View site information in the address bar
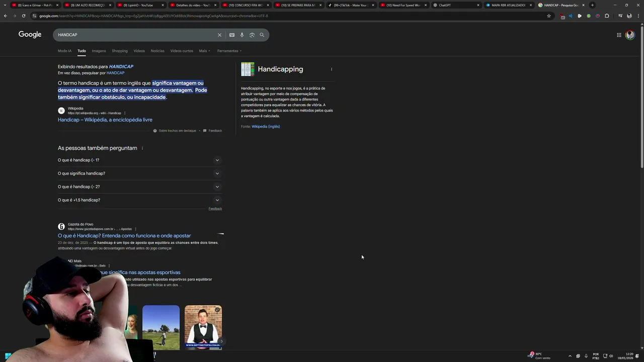Screen dimensions: 644x362 pyautogui.click(x=34, y=16)
